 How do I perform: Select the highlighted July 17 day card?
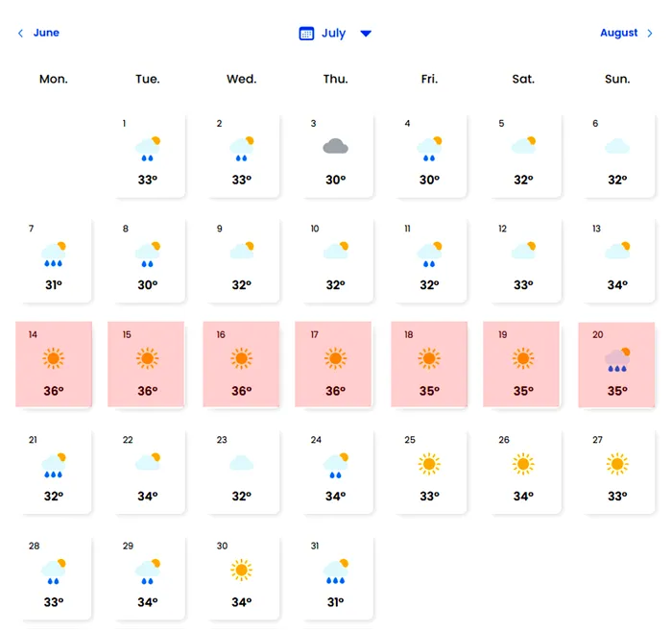[x=335, y=365]
